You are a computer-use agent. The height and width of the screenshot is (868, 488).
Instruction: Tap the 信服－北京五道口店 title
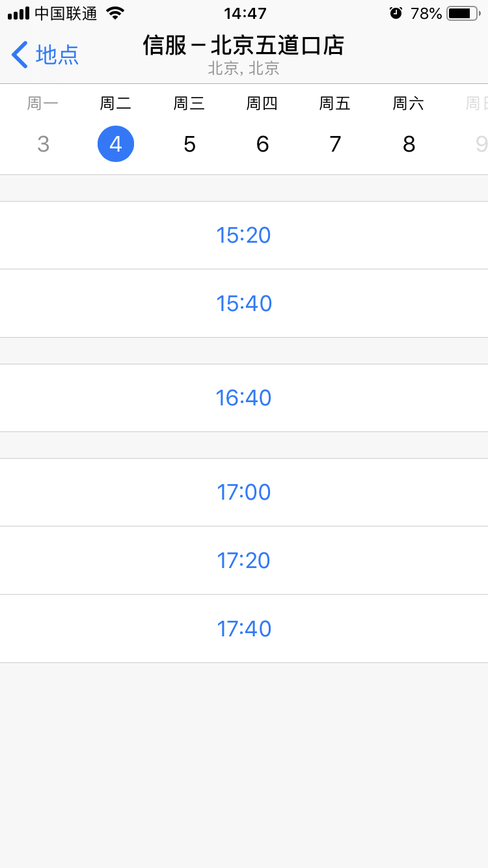tap(244, 46)
